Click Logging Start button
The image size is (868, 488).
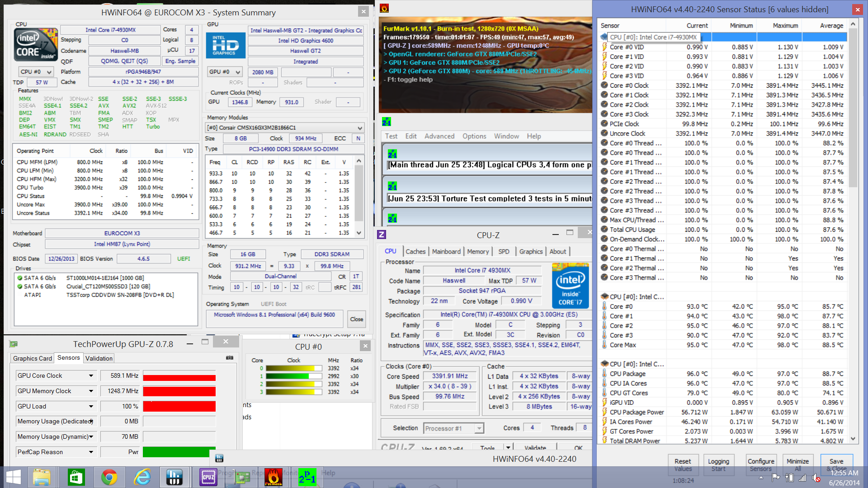pos(718,465)
